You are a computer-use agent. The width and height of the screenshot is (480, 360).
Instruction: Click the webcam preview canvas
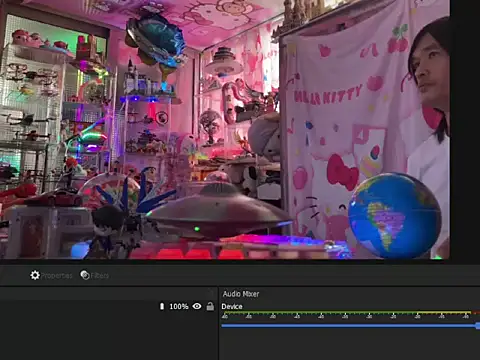[225, 129]
